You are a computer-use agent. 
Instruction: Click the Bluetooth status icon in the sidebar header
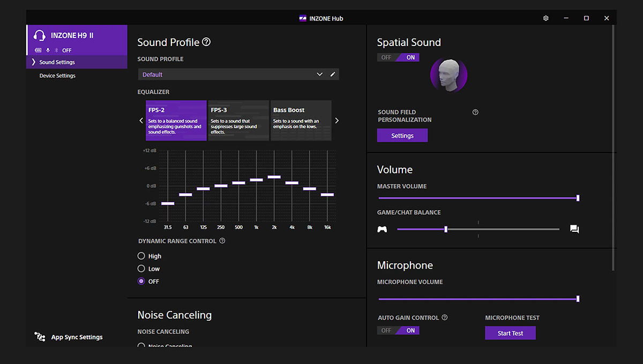56,50
